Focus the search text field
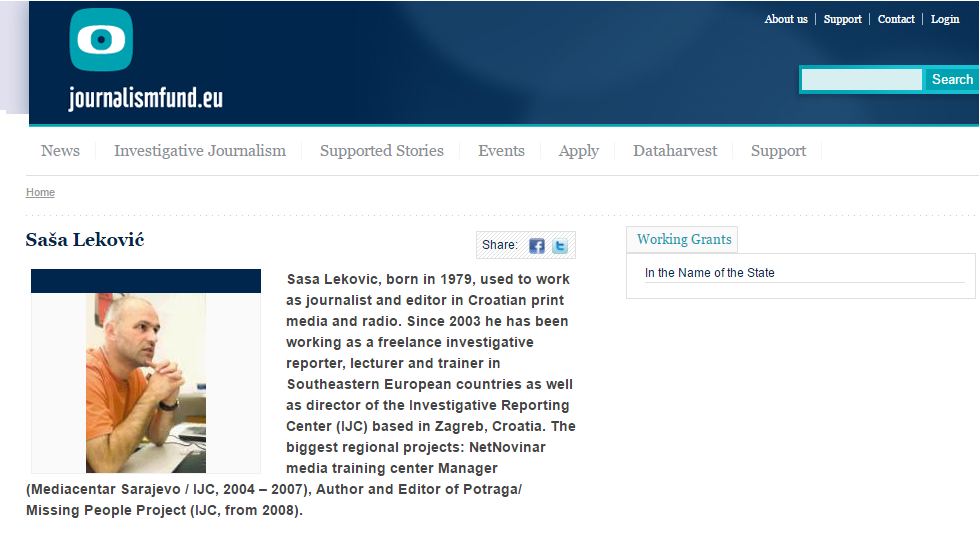The height and width of the screenshot is (545, 979). click(x=862, y=80)
